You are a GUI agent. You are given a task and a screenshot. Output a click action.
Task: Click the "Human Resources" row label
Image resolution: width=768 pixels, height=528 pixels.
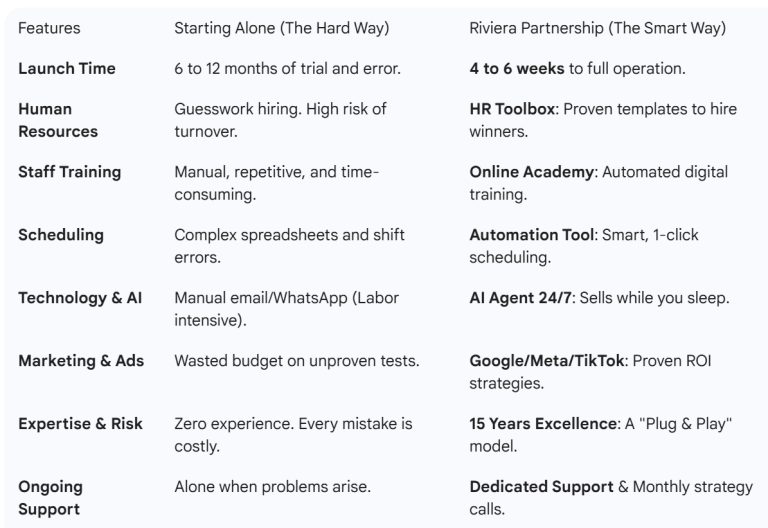(58, 120)
